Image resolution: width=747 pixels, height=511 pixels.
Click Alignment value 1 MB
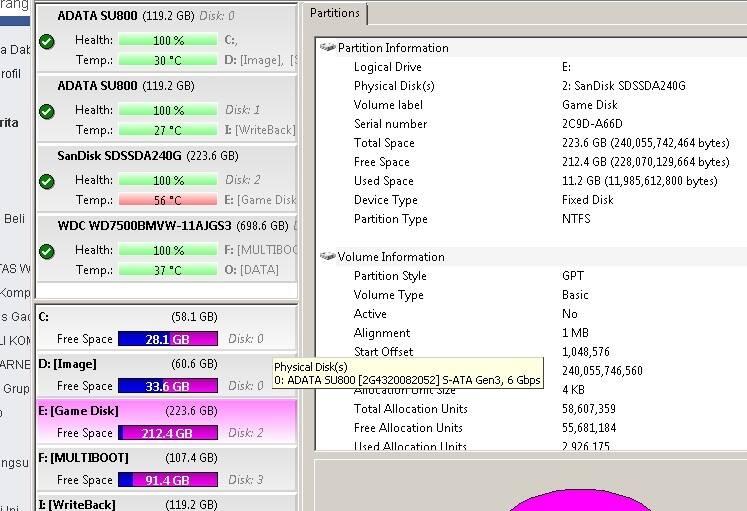(x=575, y=333)
